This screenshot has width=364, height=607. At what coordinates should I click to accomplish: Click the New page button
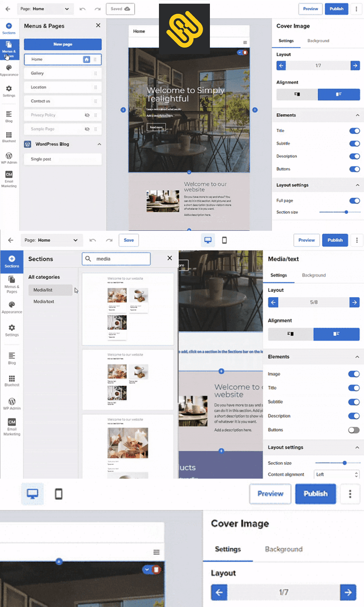pos(62,44)
